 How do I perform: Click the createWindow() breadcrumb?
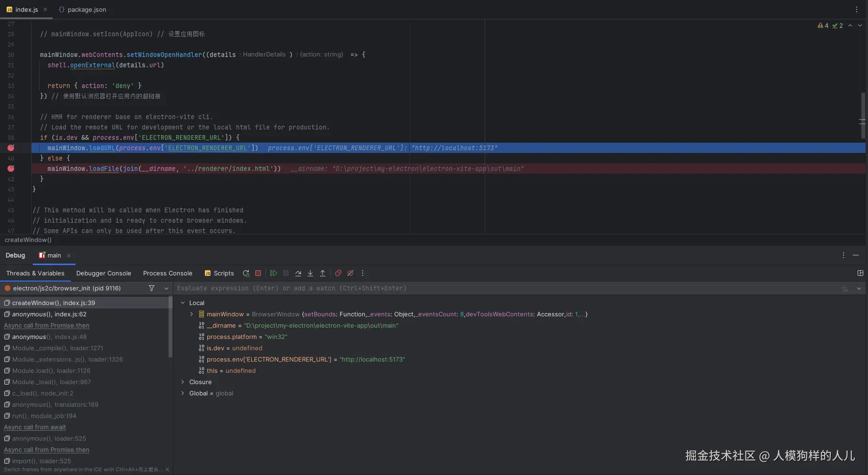coord(28,240)
